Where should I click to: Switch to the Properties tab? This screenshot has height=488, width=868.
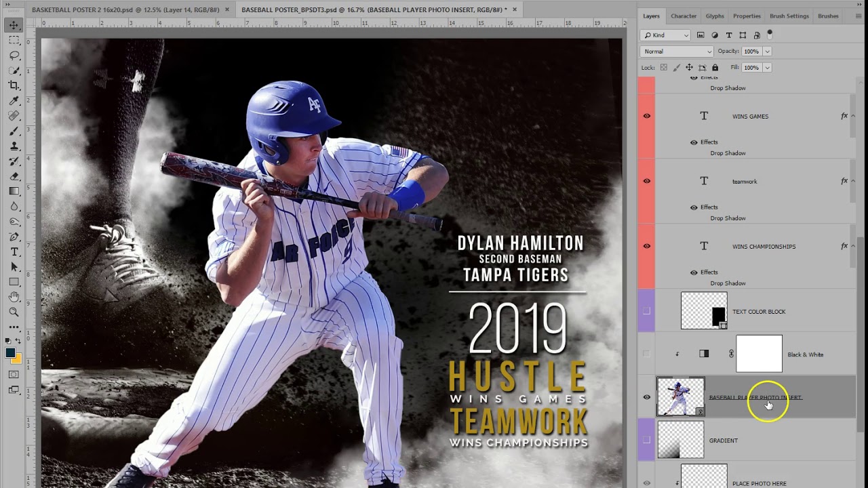tap(747, 16)
